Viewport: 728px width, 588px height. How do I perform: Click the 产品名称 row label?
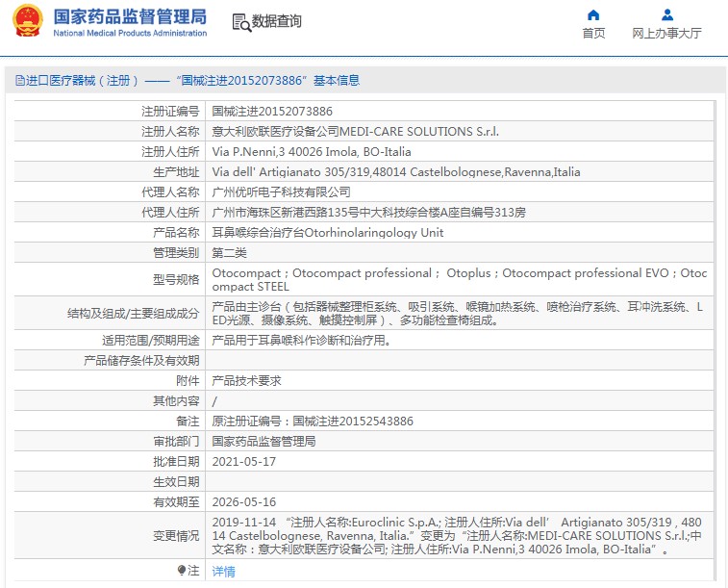coord(176,232)
